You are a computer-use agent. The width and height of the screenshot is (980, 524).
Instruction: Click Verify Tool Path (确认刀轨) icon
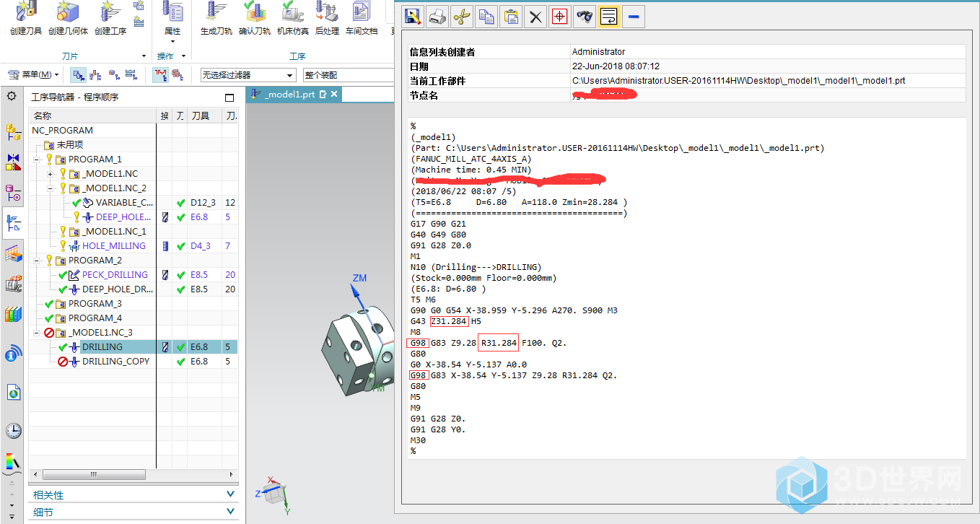coord(254,11)
